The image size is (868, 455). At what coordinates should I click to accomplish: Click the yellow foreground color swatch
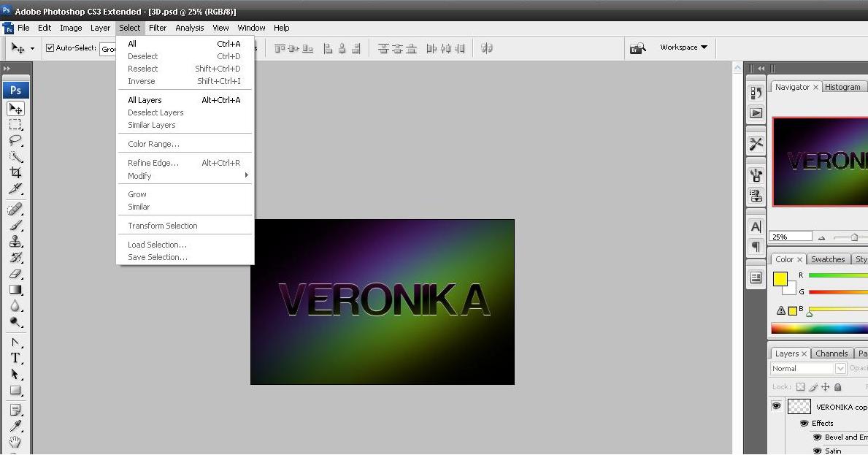(x=780, y=278)
